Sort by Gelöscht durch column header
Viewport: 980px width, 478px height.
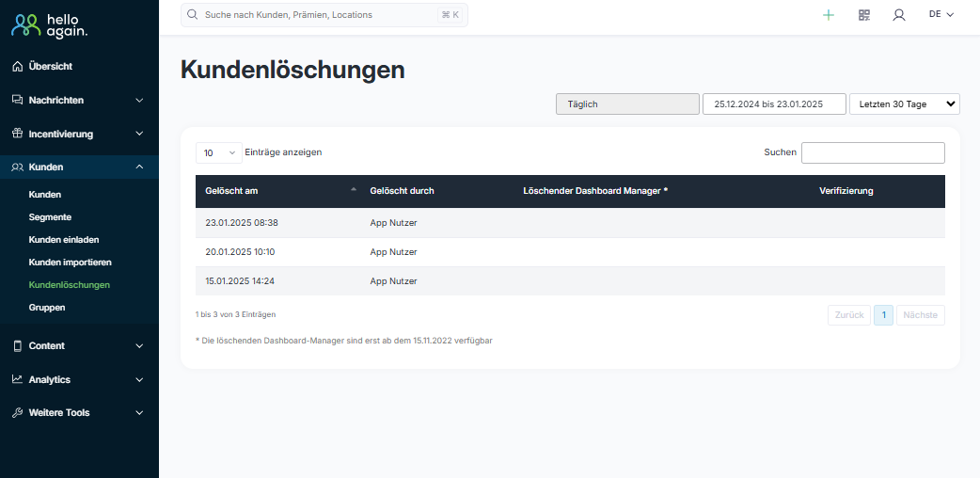click(402, 191)
